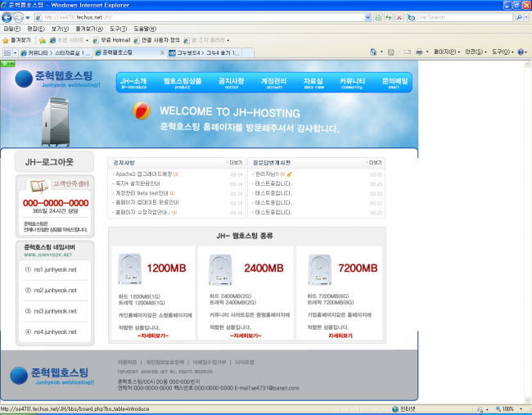Click the Live Search magnifier icon

coord(519,16)
